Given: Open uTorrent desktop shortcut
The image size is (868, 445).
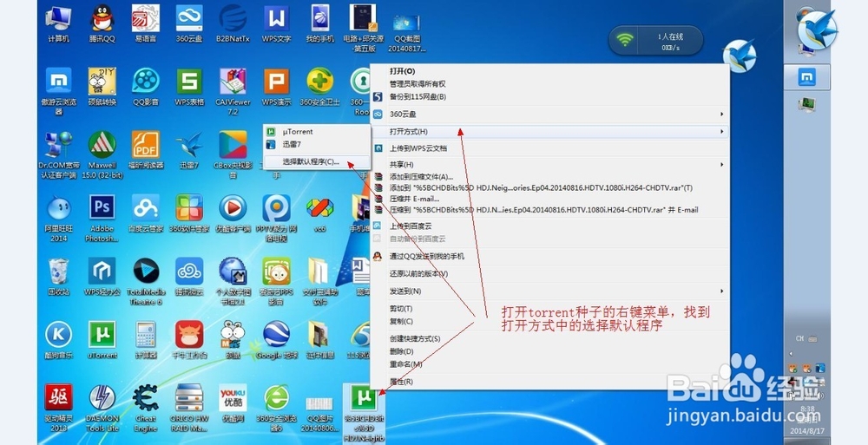Looking at the screenshot, I should pos(102,340).
